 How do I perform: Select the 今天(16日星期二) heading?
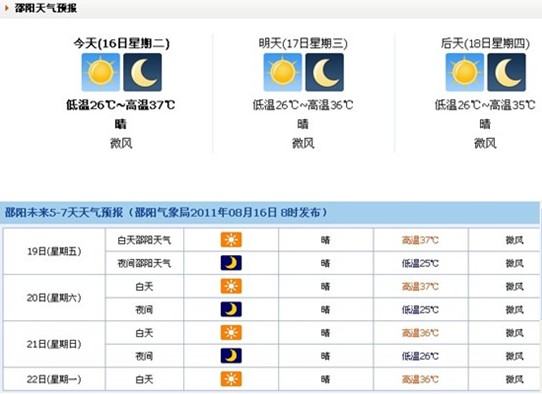tap(121, 44)
